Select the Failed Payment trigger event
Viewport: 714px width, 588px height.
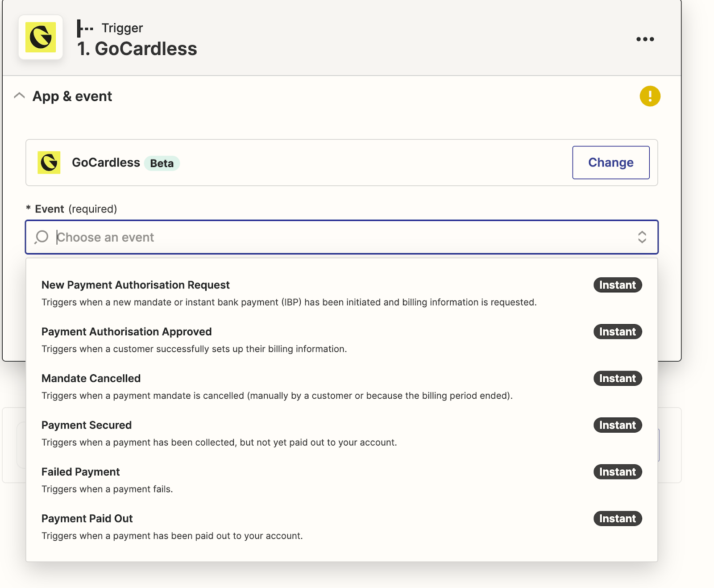pos(81,472)
